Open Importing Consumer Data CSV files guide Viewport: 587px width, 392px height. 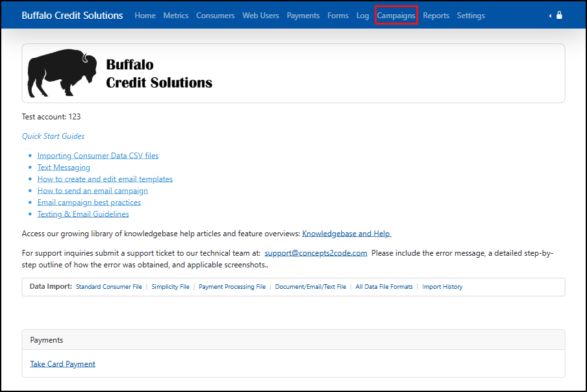click(97, 156)
